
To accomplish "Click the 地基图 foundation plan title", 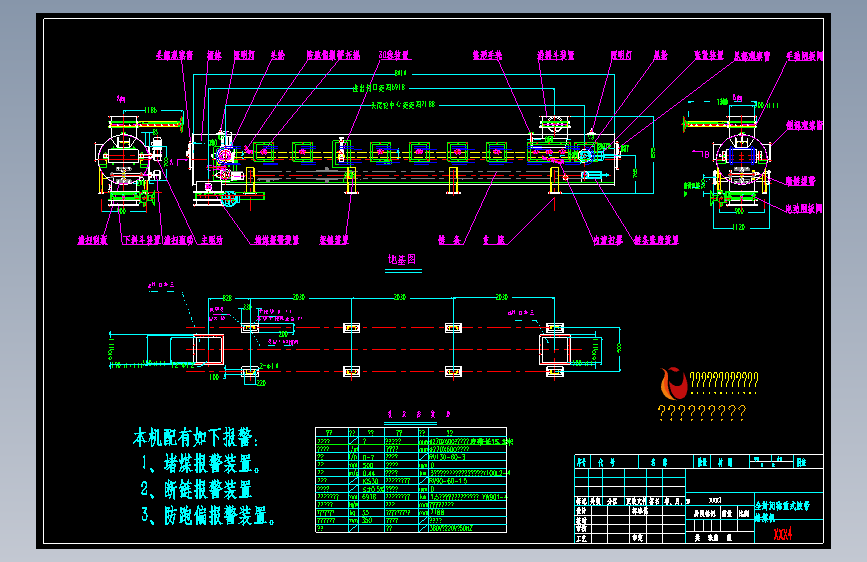I will coord(402,259).
